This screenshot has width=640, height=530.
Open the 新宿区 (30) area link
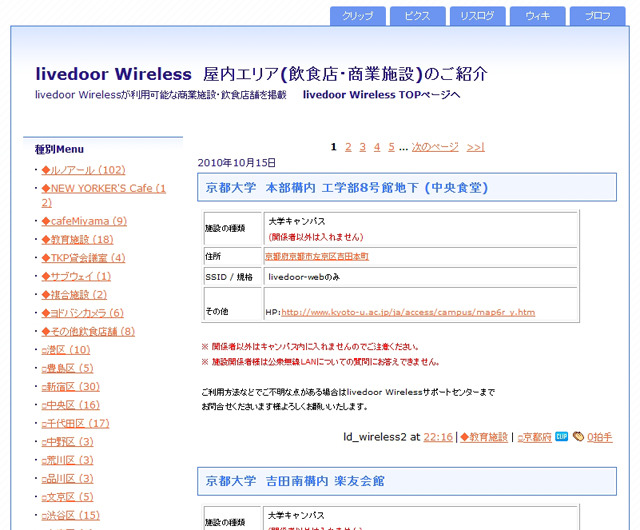[71, 386]
